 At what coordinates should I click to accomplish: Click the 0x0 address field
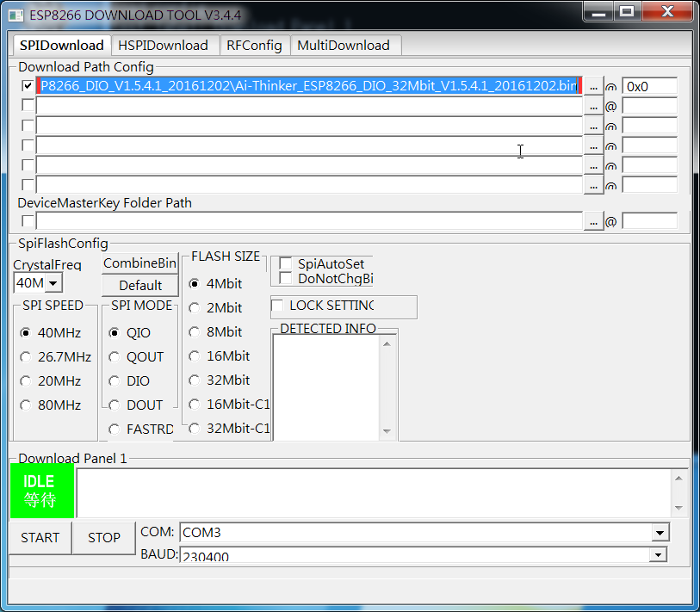pyautogui.click(x=648, y=86)
